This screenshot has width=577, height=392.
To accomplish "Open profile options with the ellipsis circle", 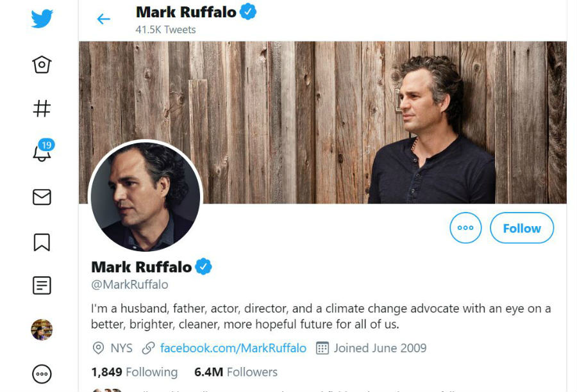I will [465, 227].
